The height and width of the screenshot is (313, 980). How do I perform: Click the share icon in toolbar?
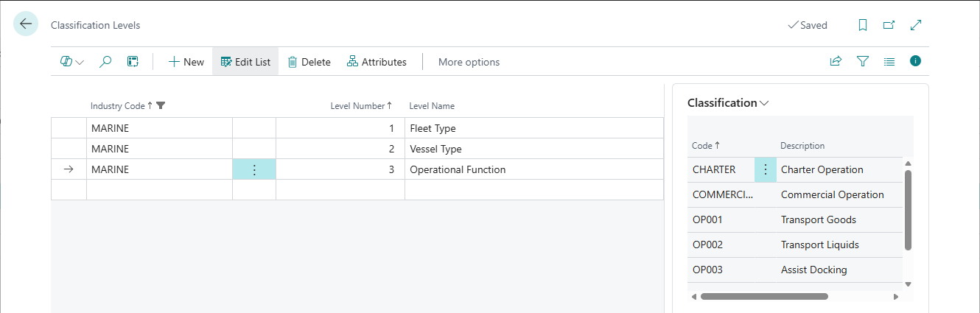(x=836, y=62)
